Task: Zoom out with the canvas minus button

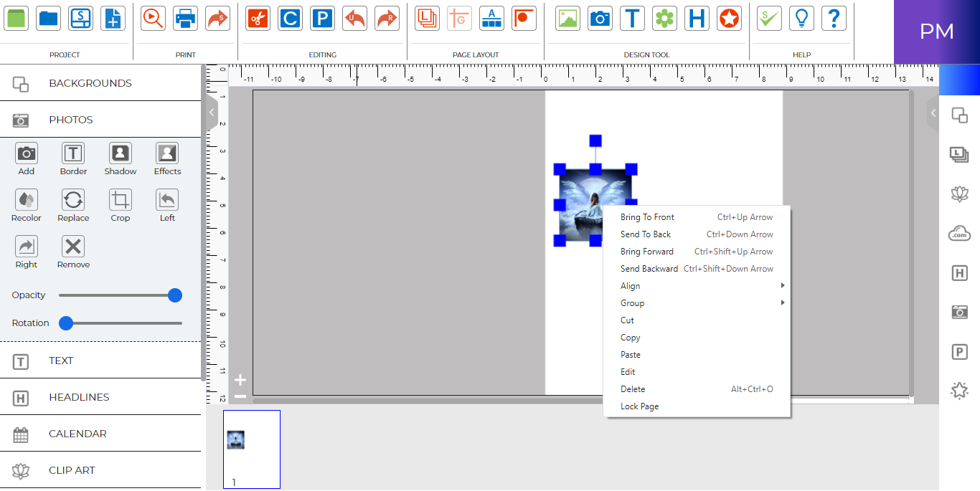Action: pyautogui.click(x=240, y=396)
